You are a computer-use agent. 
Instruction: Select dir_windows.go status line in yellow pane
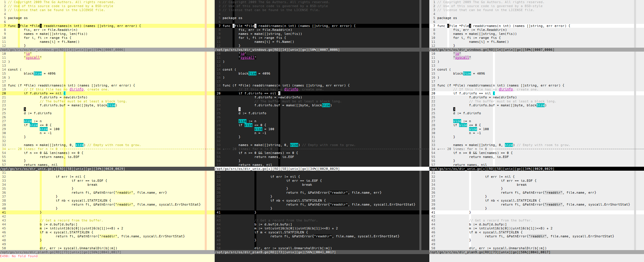pos(107,50)
